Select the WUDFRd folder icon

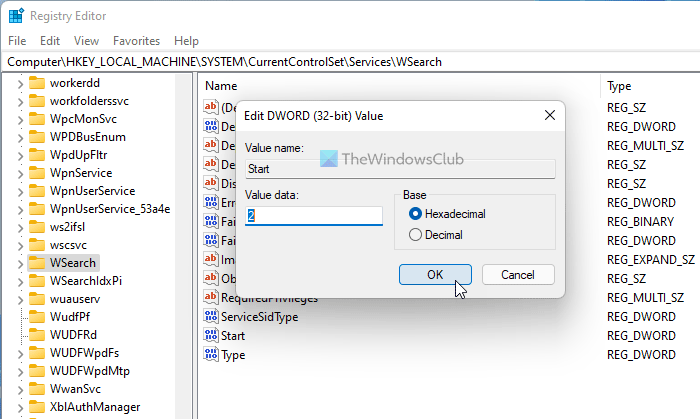click(37, 335)
